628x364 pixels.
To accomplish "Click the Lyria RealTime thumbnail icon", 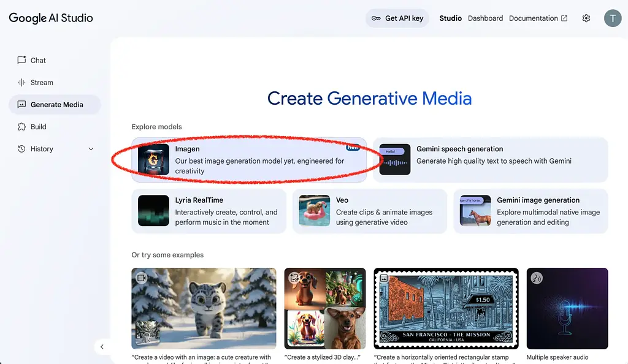I will (153, 211).
